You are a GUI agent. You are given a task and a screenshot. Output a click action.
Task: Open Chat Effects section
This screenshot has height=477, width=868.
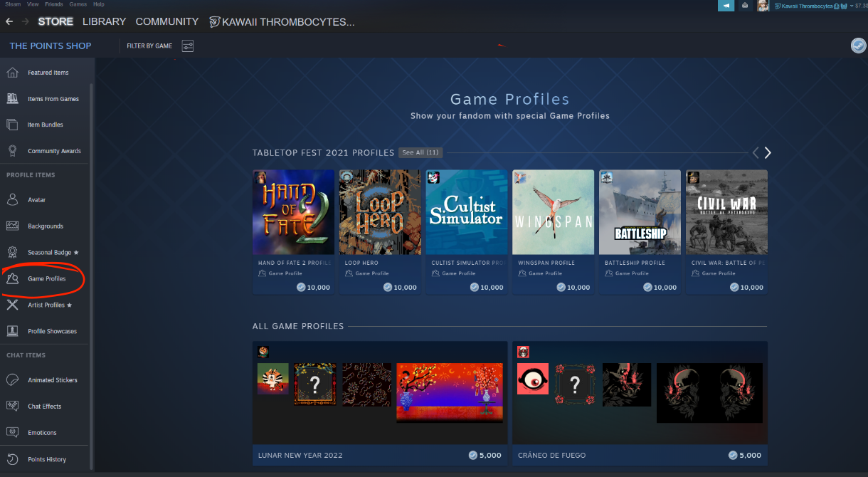46,407
